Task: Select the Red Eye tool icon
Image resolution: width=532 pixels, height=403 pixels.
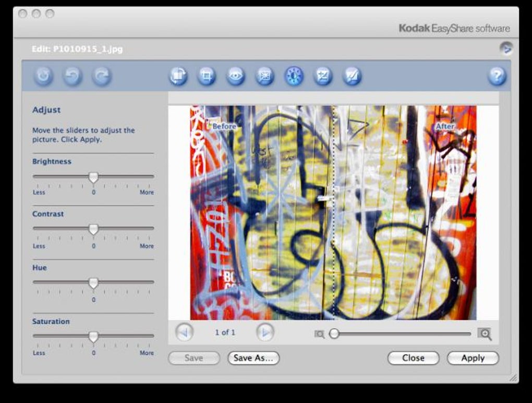Action: click(236, 75)
